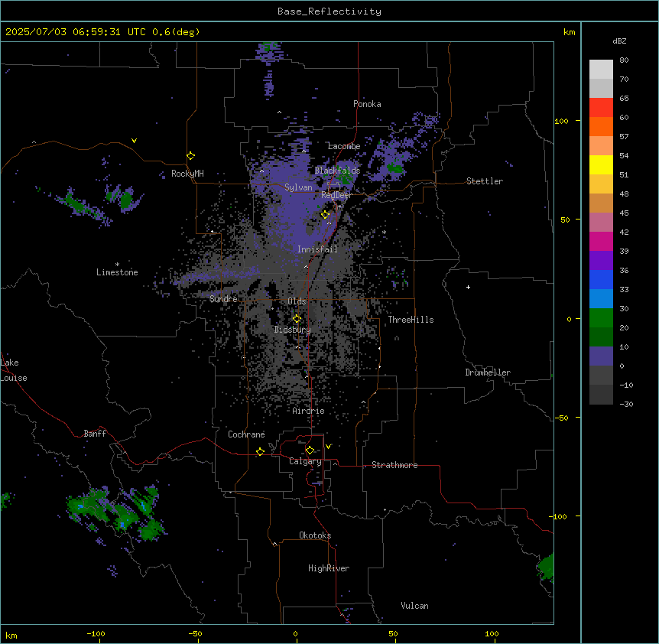Select the red 65-60 dBZ legend swatch

tap(601, 108)
